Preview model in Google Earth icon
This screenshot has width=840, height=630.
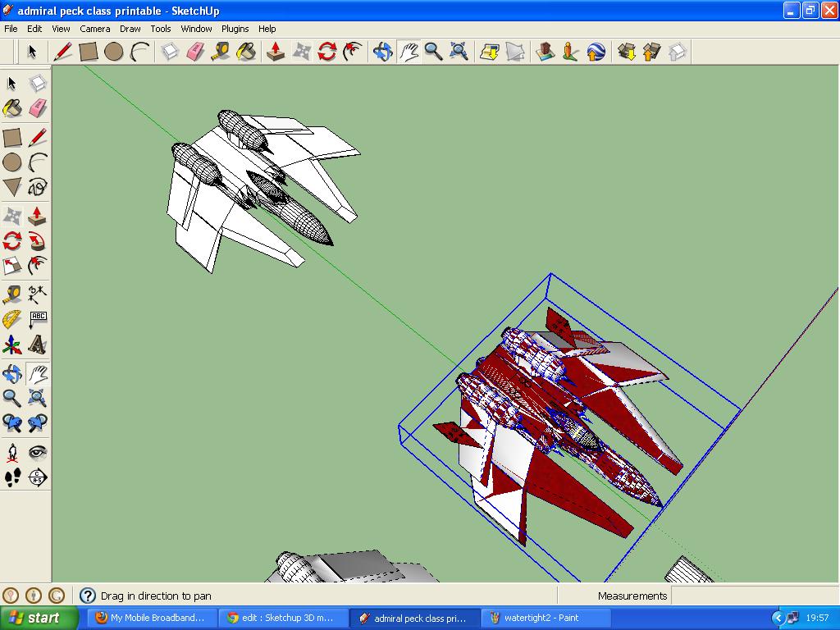click(x=596, y=52)
